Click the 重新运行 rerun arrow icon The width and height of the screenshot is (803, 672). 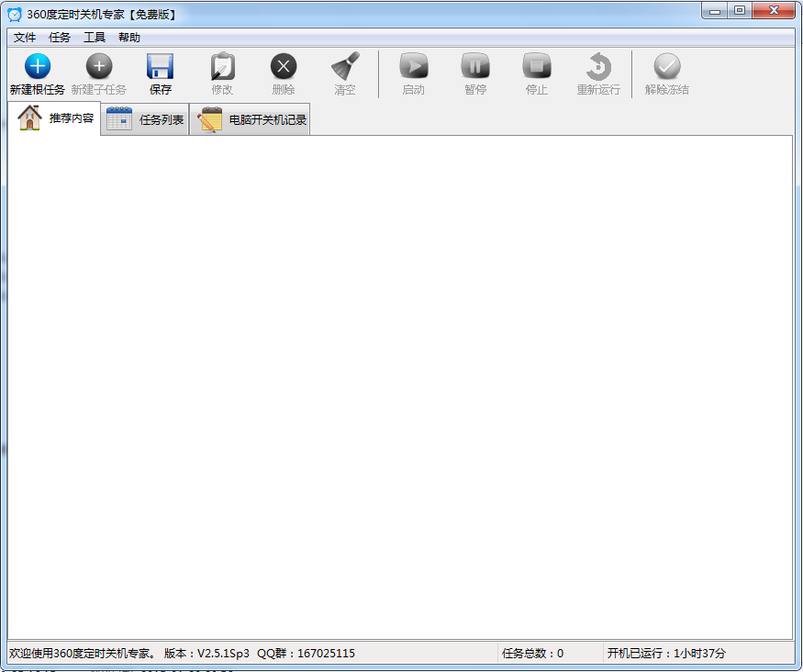(598, 66)
